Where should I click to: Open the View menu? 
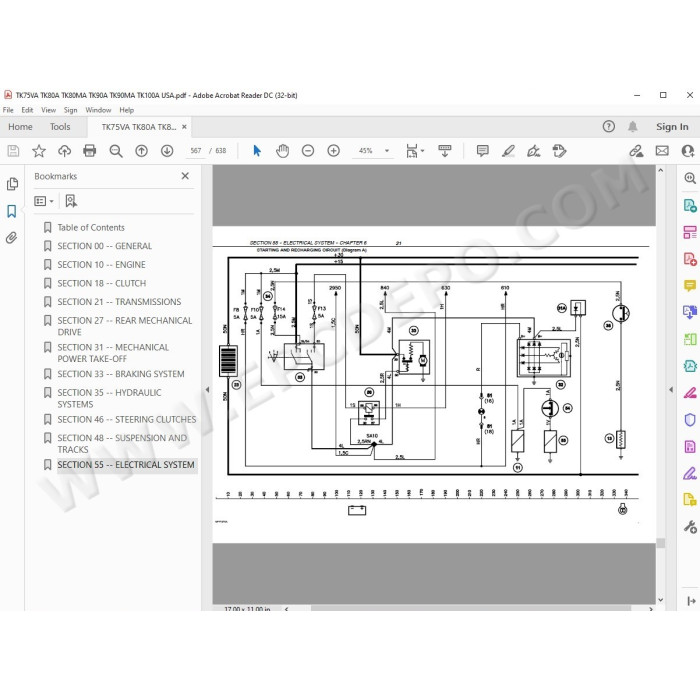[x=48, y=110]
